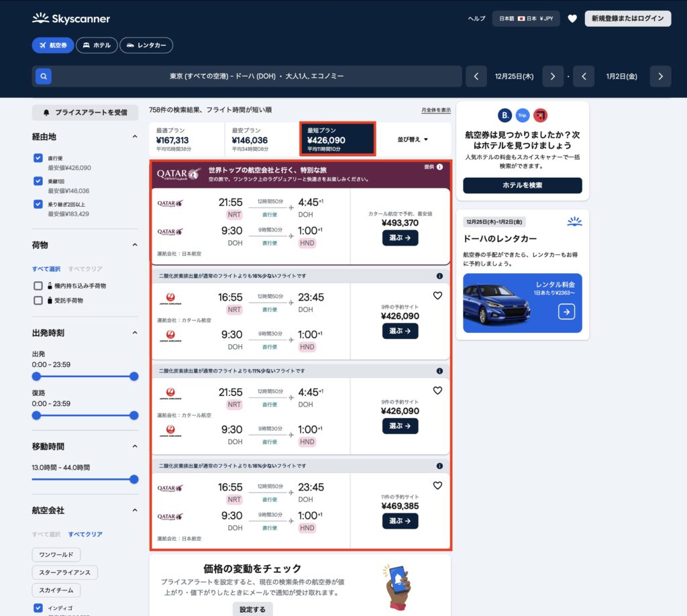Screen dimensions: 687x616
Task: Open the 並び替え sort dropdown
Action: 413,140
